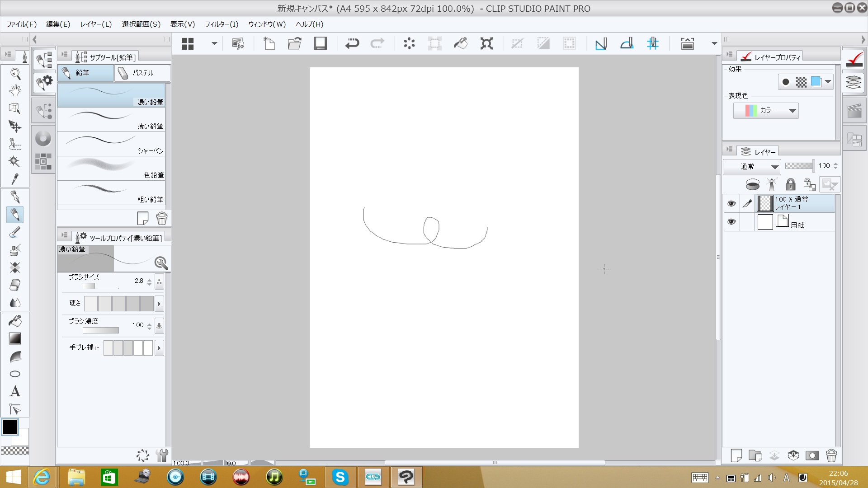This screenshot has width=868, height=488.
Task: Select the Eraser tool in the toolbar
Action: click(x=15, y=285)
